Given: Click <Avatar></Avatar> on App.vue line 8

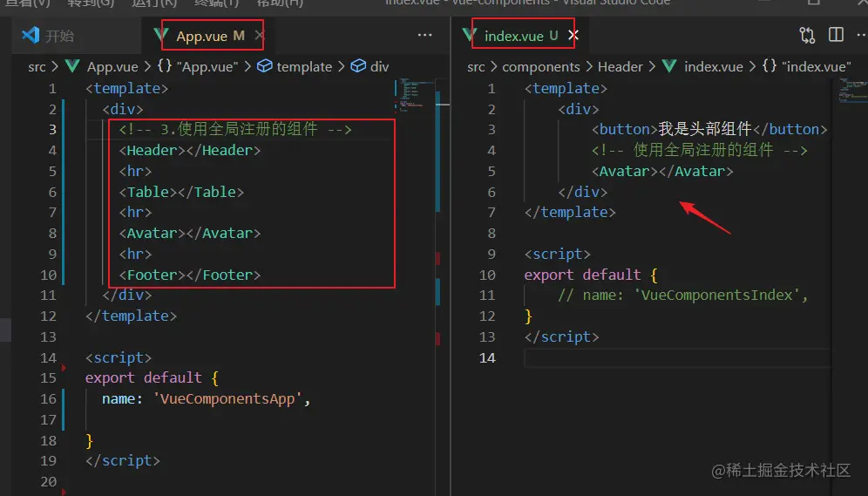Looking at the screenshot, I should click(190, 234).
